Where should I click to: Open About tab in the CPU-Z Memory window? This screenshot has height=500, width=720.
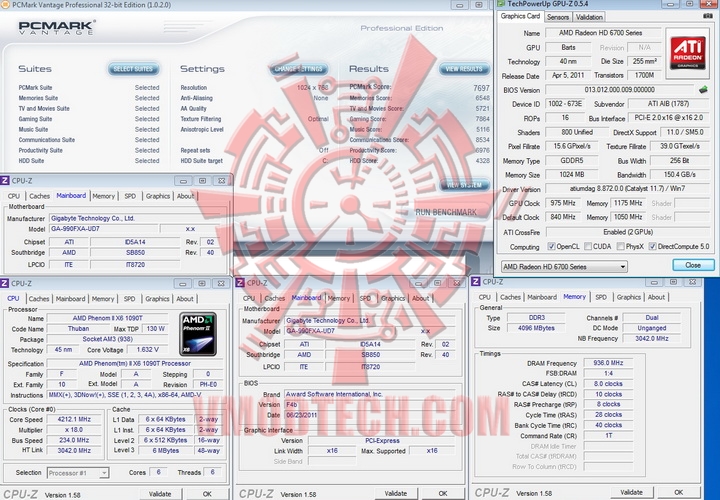[x=656, y=297]
